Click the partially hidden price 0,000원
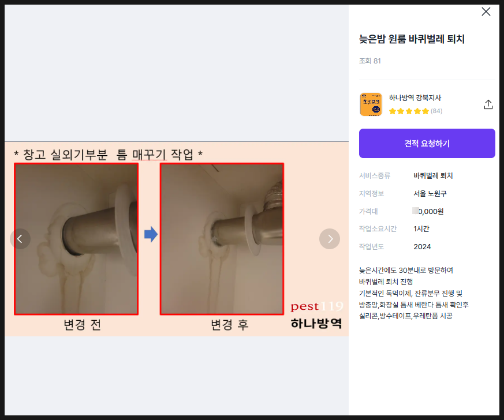 pos(431,212)
